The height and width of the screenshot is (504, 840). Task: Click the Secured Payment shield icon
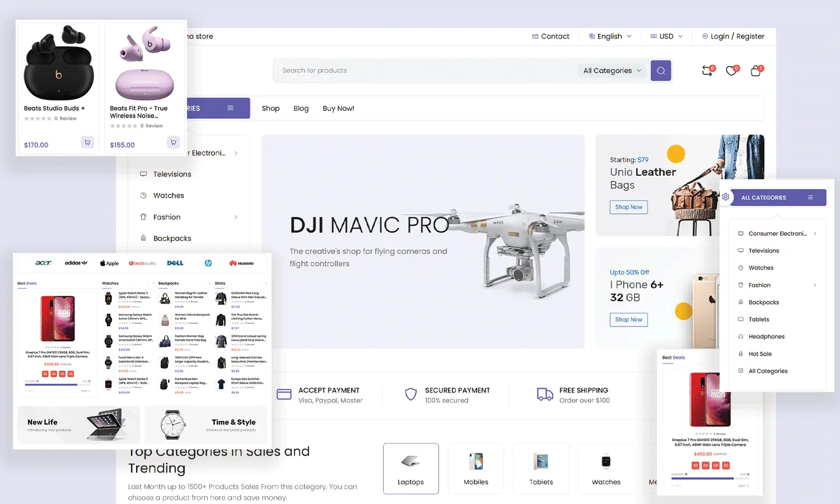point(410,394)
